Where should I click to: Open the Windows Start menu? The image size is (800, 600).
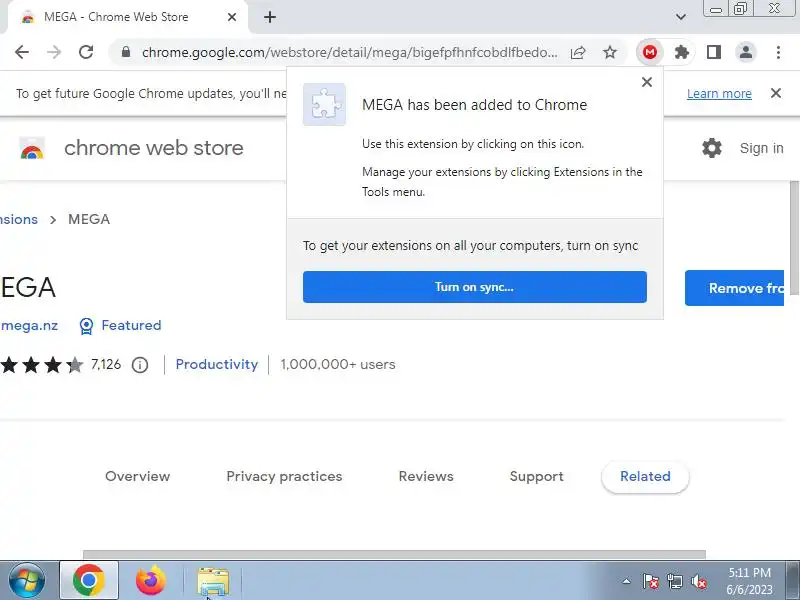tap(27, 581)
